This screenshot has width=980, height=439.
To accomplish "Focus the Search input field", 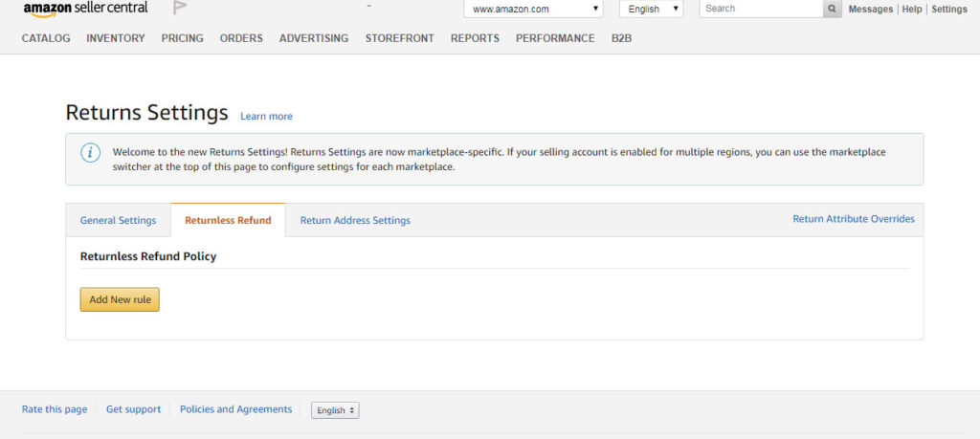I will [761, 9].
